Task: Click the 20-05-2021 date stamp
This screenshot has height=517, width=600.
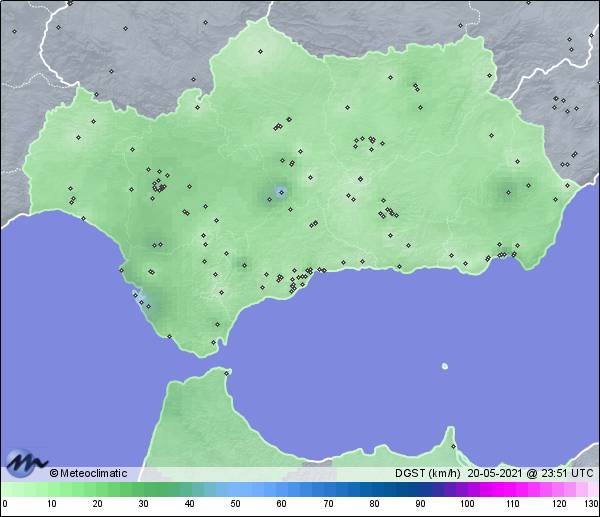Action: [495, 473]
